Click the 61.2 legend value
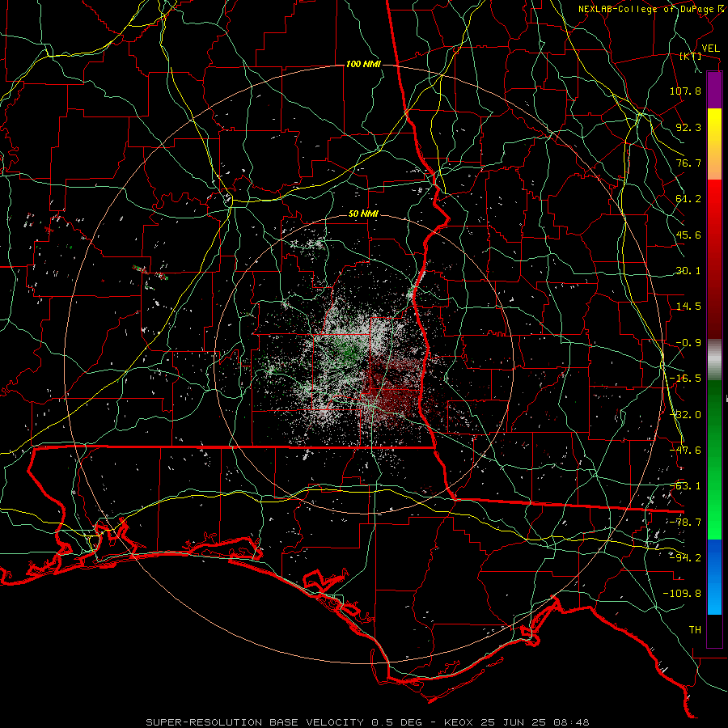 coord(688,199)
